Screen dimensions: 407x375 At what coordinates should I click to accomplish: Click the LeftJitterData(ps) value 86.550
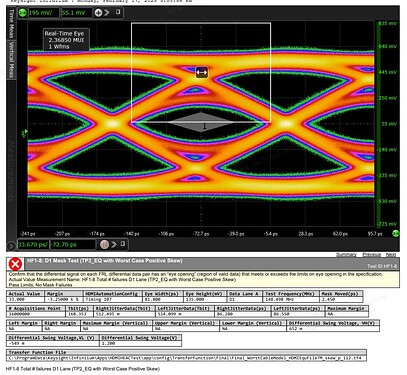[x=298, y=314]
